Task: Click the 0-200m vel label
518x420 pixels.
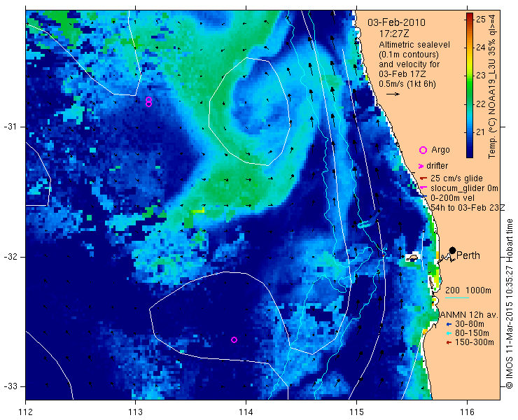Action: coord(453,197)
